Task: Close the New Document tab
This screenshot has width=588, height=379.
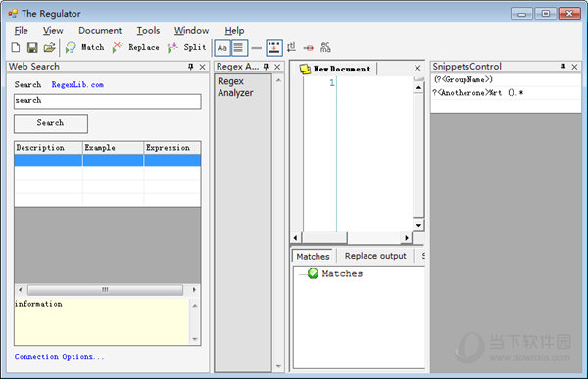Action: click(417, 68)
